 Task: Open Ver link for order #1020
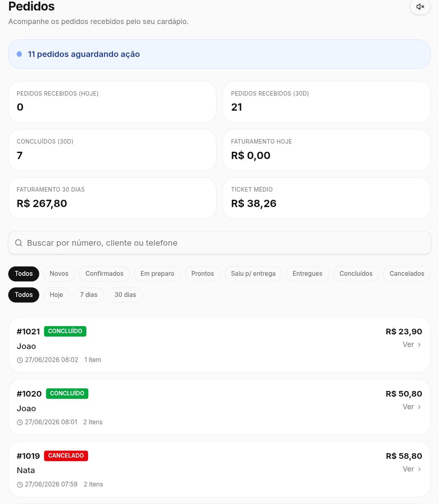[x=412, y=407]
